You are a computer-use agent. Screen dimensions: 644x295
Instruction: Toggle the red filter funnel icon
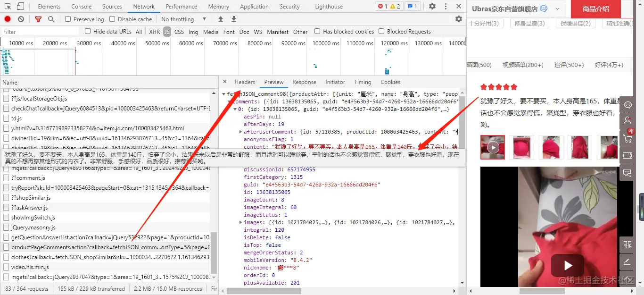(38, 19)
